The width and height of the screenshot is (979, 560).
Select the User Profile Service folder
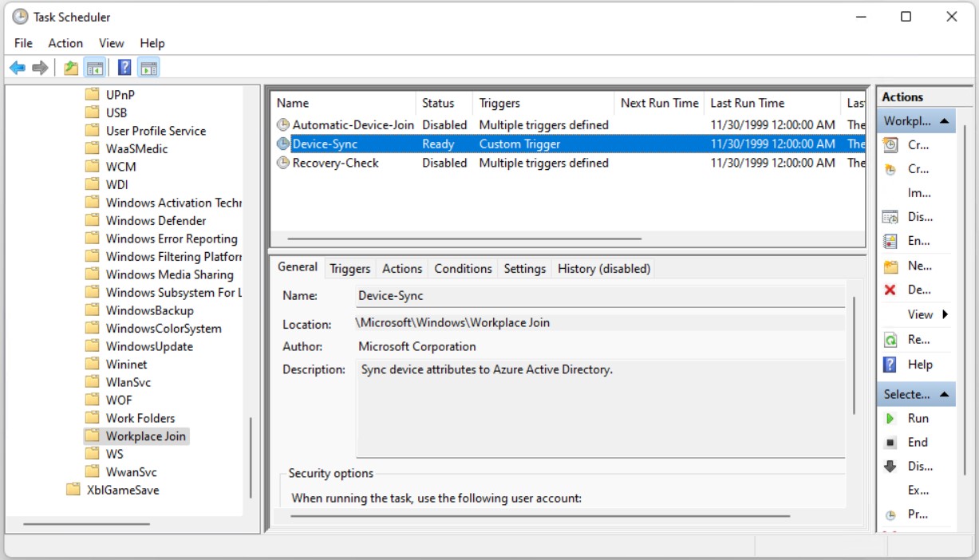(156, 131)
